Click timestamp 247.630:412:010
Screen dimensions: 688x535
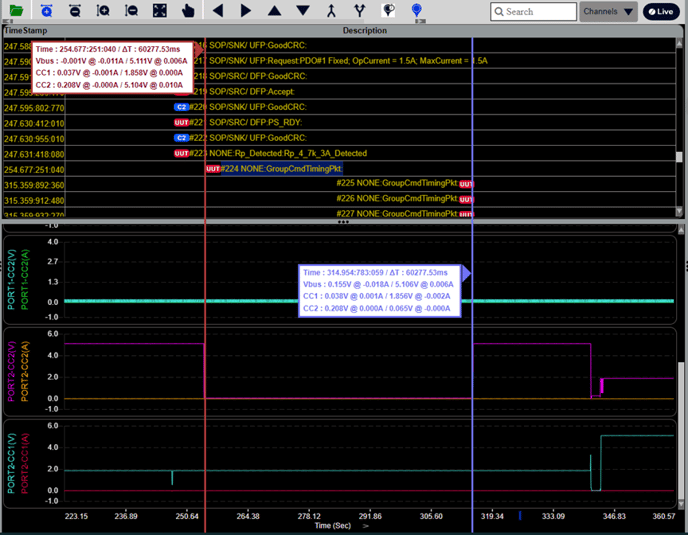coord(34,123)
